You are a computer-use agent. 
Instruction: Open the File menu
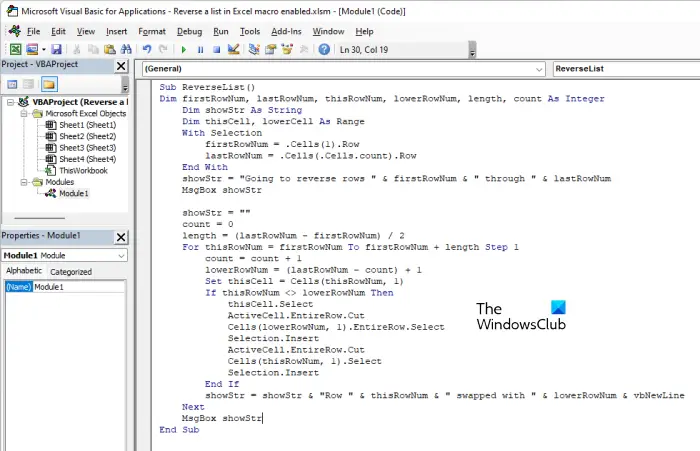(33, 31)
